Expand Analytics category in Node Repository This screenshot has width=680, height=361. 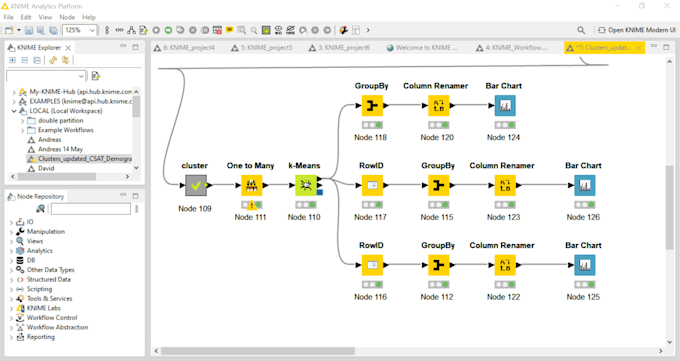(11, 251)
